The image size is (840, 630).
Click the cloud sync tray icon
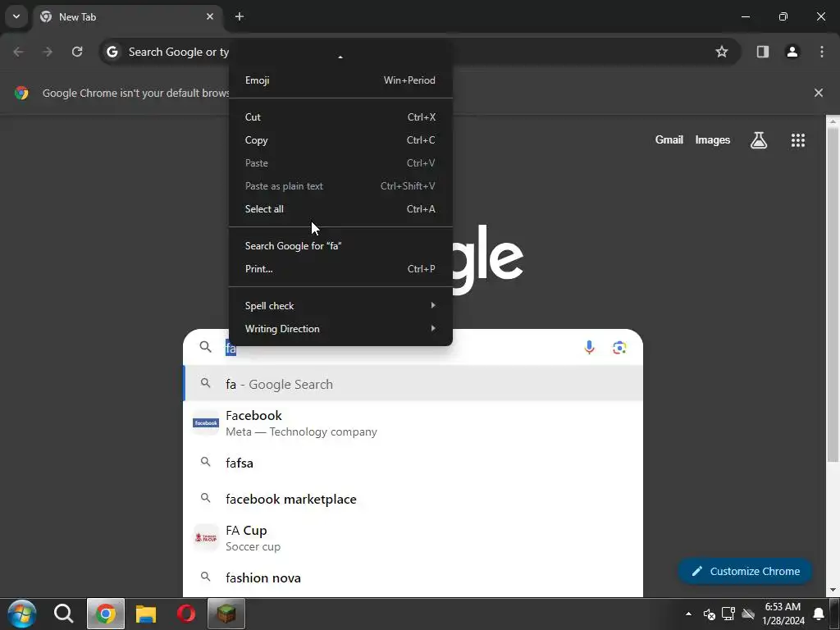pyautogui.click(x=748, y=614)
